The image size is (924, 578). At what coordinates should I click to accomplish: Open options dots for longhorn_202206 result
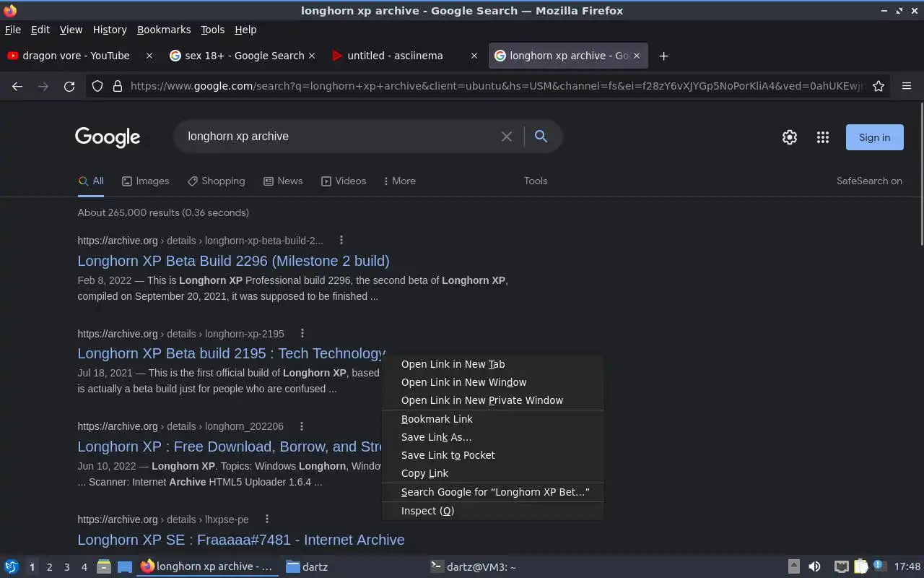(302, 426)
